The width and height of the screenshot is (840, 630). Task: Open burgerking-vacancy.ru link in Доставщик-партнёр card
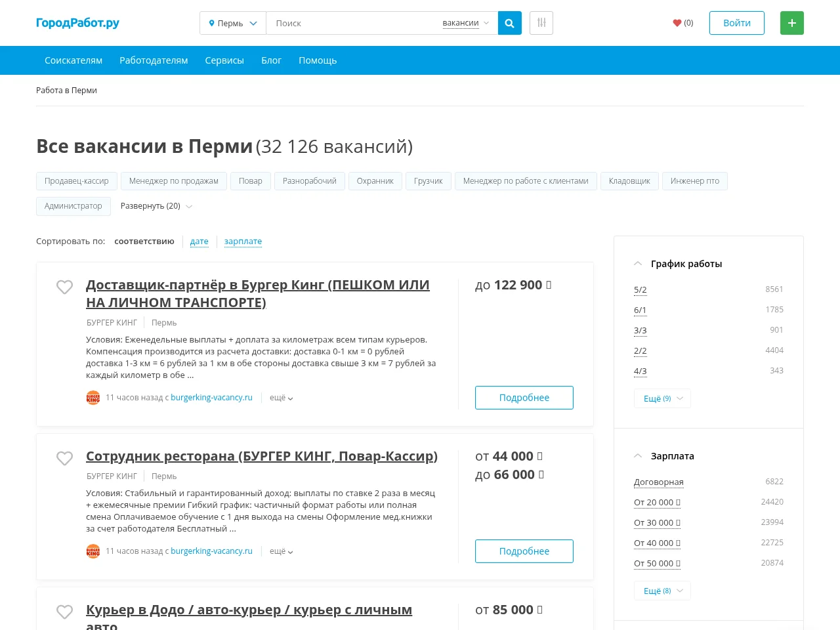[x=211, y=398]
